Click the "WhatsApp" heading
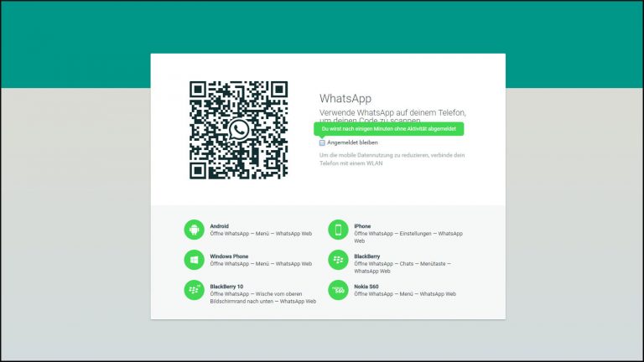Screen dimensions: 644x362 click(345, 98)
